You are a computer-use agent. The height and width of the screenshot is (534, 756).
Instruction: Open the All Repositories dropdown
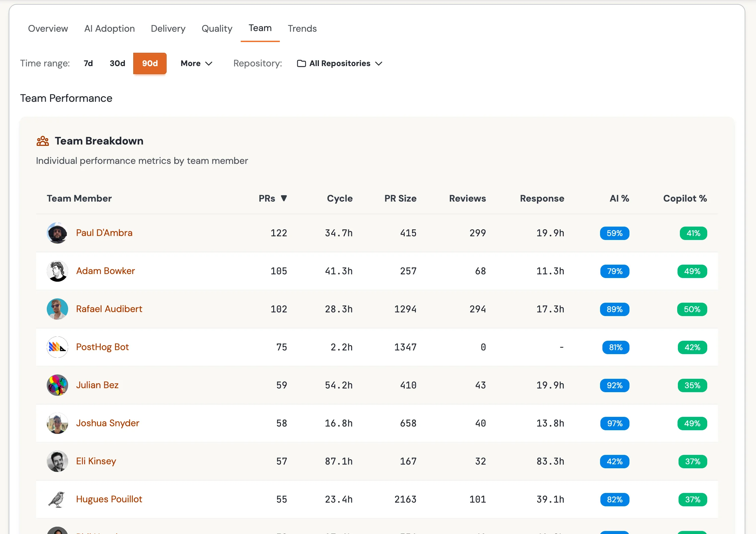(340, 63)
